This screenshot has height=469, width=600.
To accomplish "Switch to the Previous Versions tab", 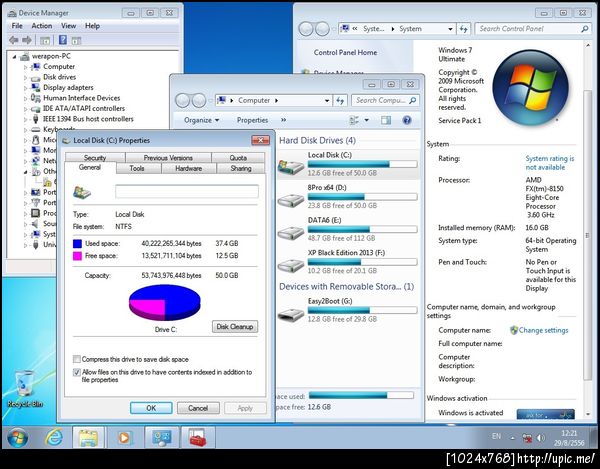I will (x=168, y=158).
